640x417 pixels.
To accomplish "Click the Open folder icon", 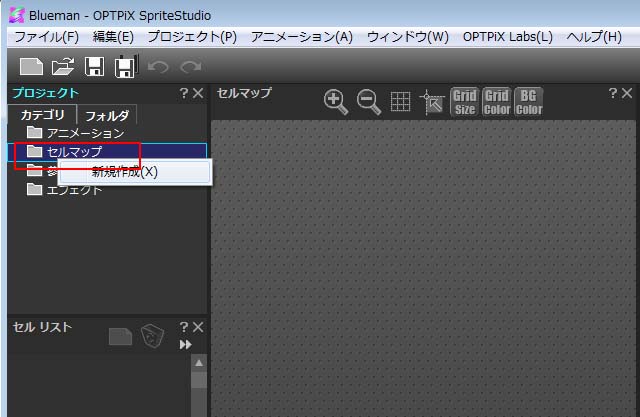I will (x=63, y=67).
